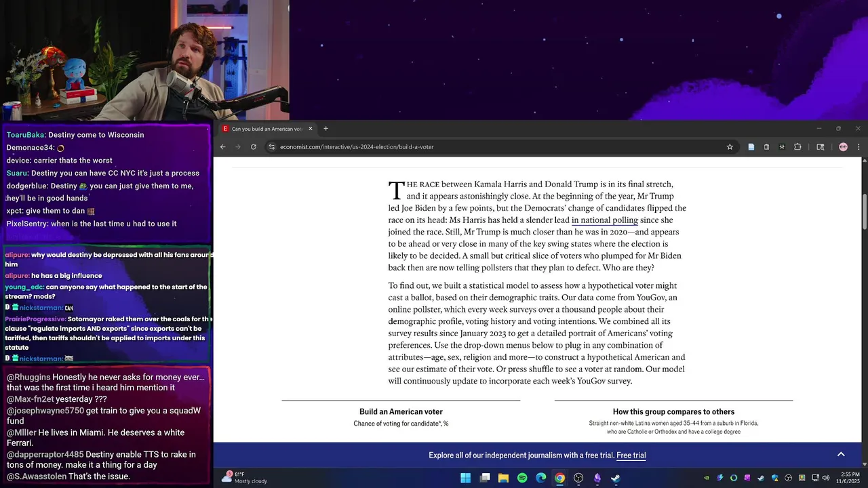Open the blue document extension icon
This screenshot has height=488, width=868.
(751, 147)
